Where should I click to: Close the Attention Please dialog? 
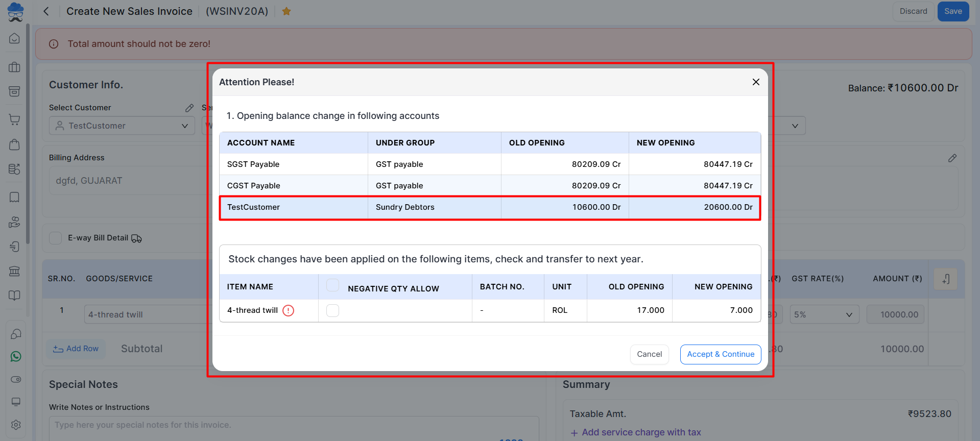click(756, 82)
